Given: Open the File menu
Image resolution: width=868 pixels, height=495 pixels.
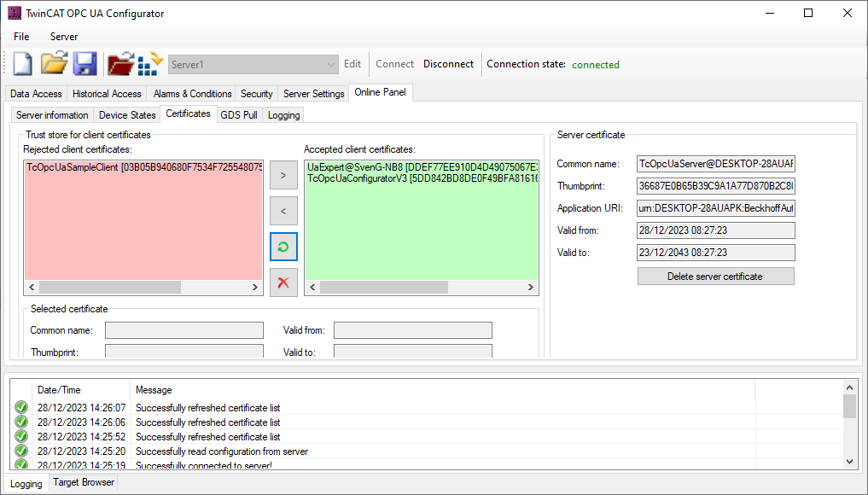Looking at the screenshot, I should pyautogui.click(x=21, y=37).
